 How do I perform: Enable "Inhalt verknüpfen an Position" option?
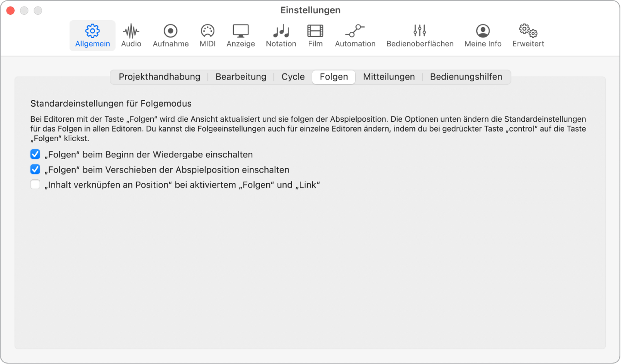point(35,185)
